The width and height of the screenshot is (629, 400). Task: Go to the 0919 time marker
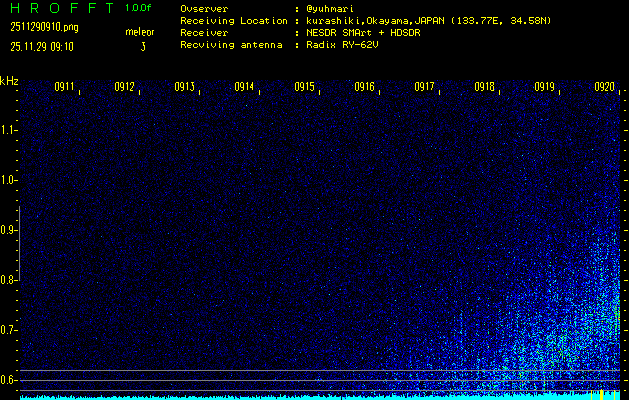[544, 87]
